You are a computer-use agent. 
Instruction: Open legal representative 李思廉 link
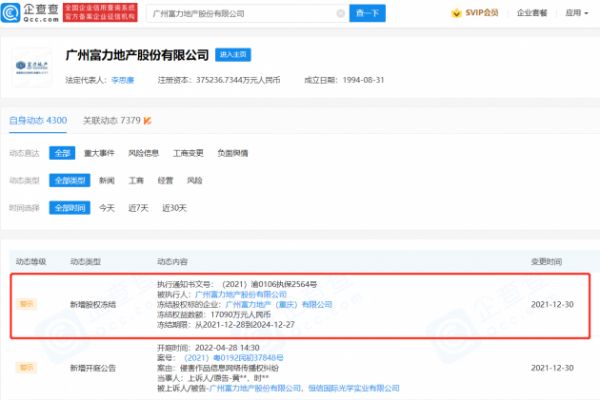(x=122, y=80)
